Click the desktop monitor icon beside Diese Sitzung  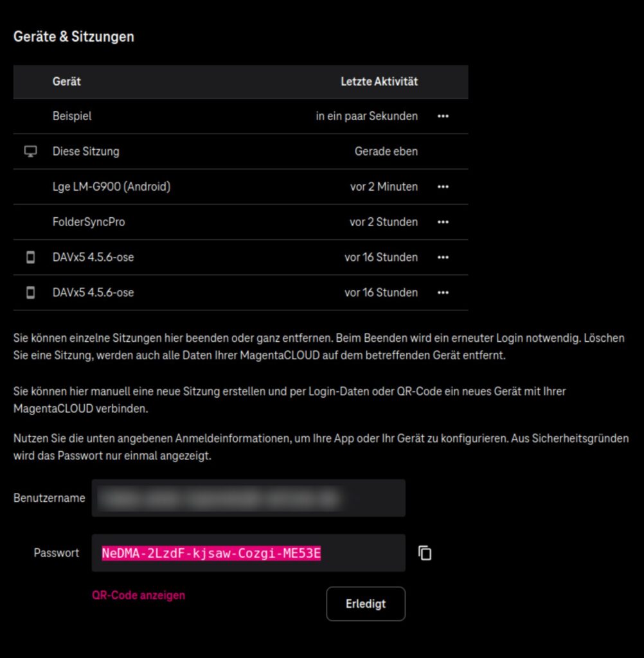point(30,152)
